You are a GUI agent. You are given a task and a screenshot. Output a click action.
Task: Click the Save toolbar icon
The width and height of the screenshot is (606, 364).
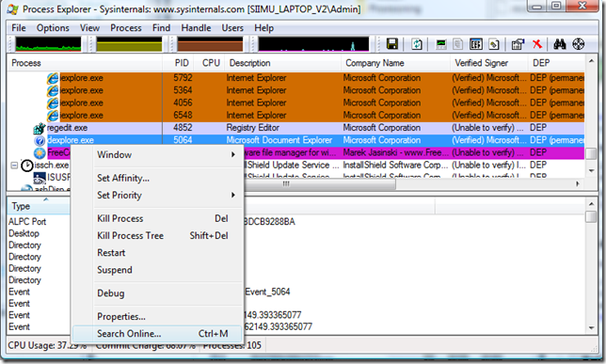click(x=392, y=44)
